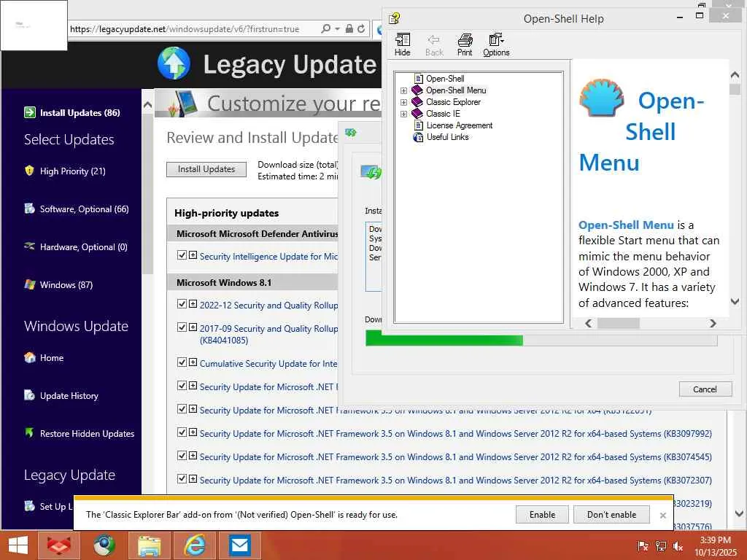
Task: Click the help pane scroll down arrow
Action: (x=735, y=301)
